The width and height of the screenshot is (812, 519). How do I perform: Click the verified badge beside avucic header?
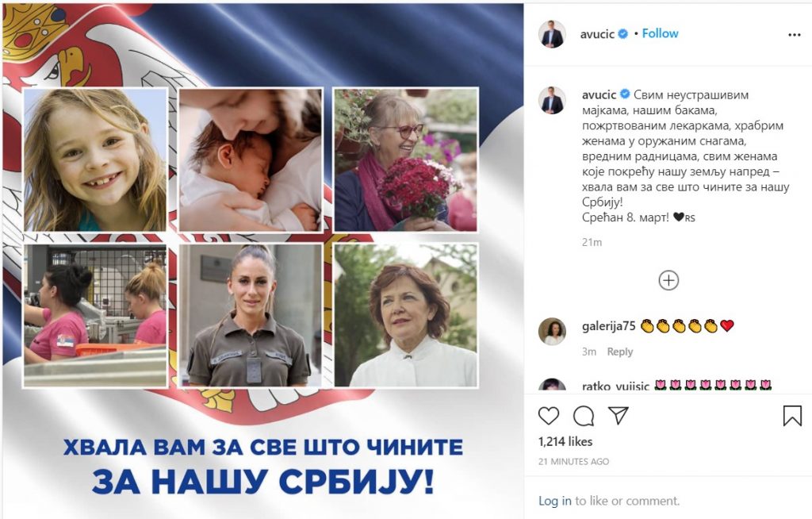point(623,33)
